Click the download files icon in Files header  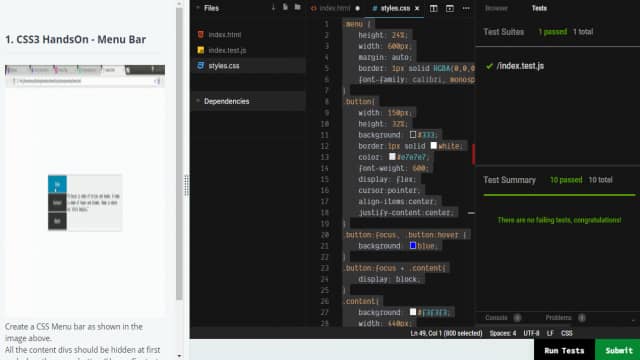click(x=273, y=7)
